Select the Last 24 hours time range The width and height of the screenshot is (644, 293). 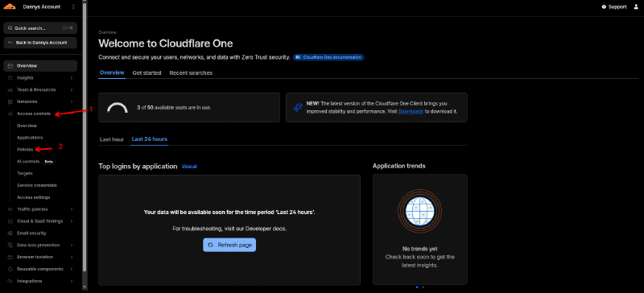[x=150, y=139]
